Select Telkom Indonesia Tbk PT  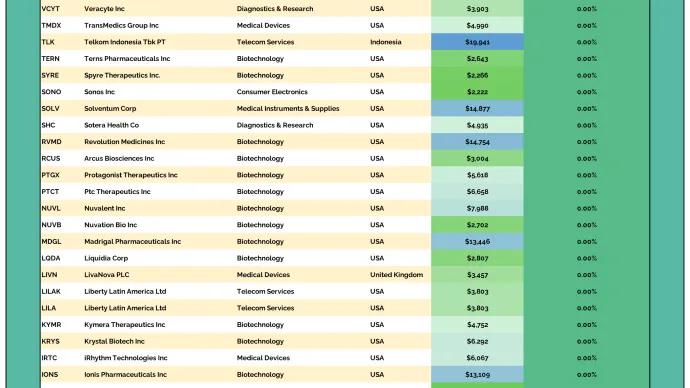125,42
